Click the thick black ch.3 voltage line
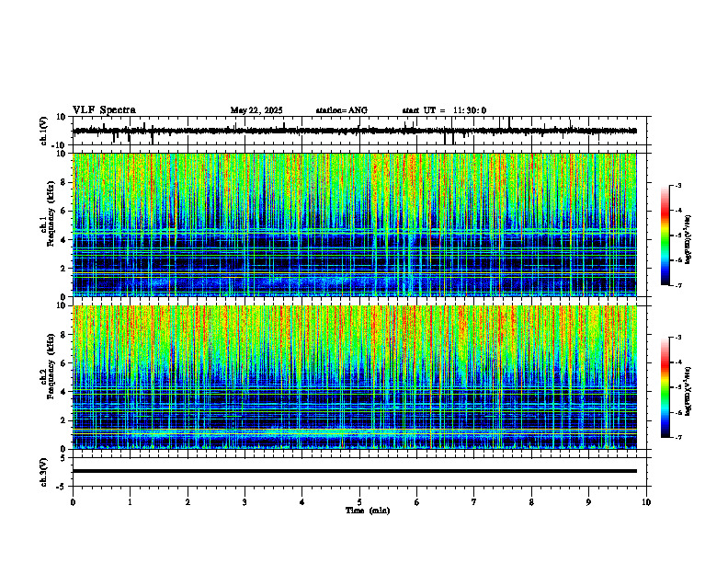The height and width of the screenshot is (563, 728). tap(355, 471)
